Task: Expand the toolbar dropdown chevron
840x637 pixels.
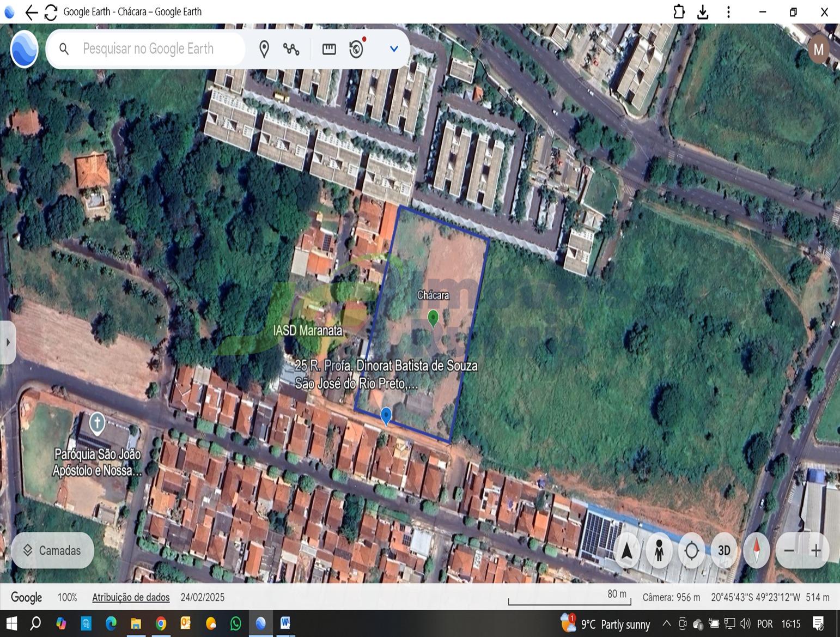Action: pos(394,49)
